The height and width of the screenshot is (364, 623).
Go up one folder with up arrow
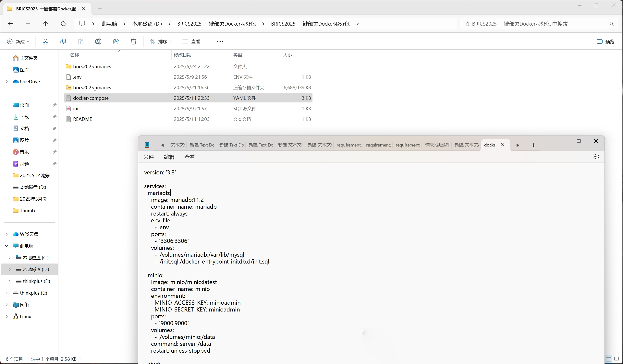(x=45, y=24)
